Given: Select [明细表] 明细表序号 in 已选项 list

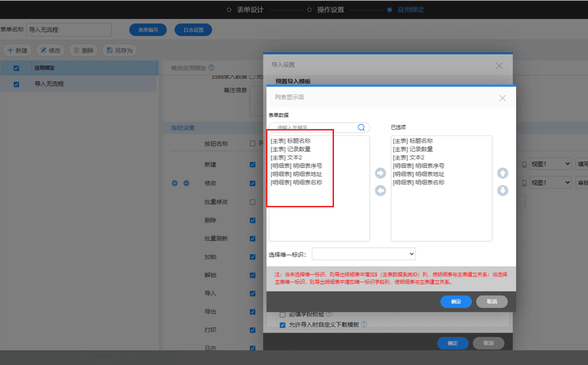Looking at the screenshot, I should [419, 166].
